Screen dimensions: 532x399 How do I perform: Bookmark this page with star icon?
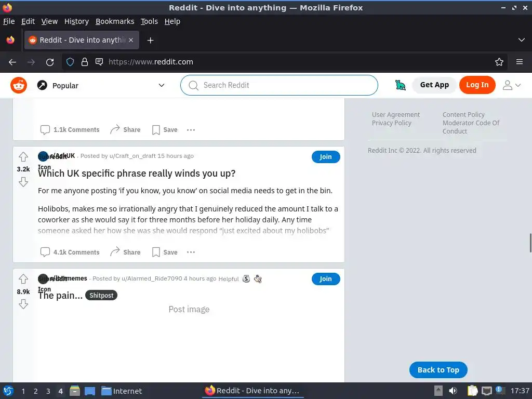(499, 62)
